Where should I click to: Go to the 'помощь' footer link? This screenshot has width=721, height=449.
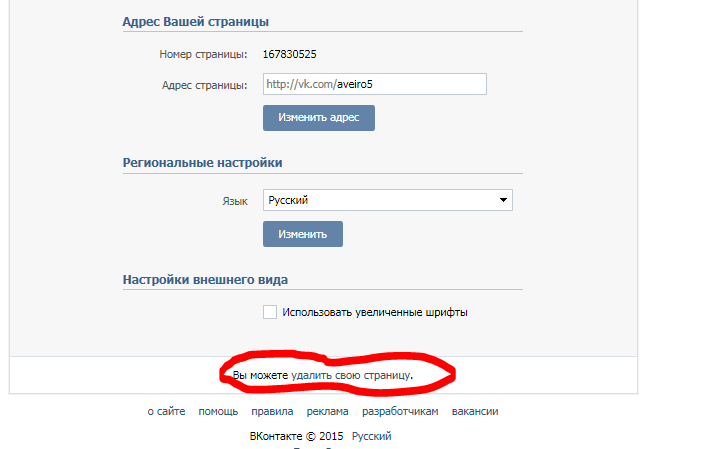coord(218,411)
